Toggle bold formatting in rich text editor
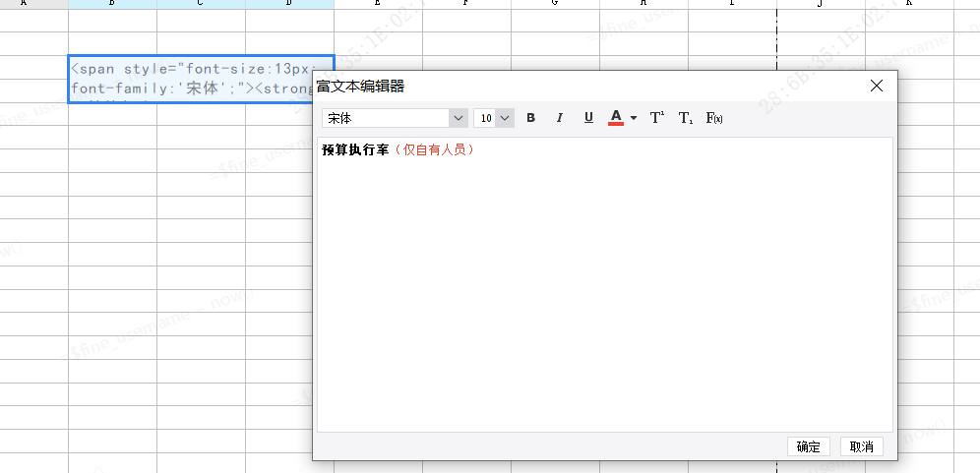 530,117
